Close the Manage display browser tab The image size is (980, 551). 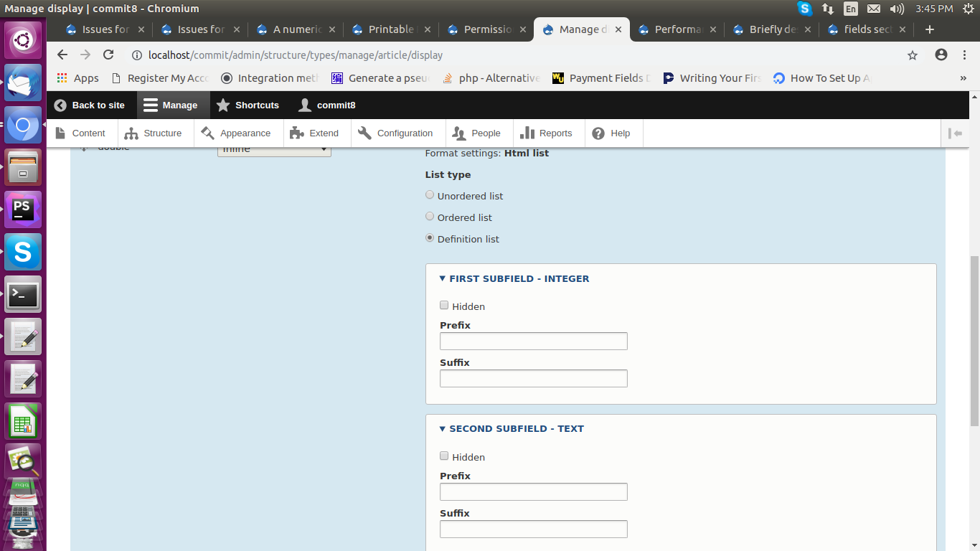(618, 29)
